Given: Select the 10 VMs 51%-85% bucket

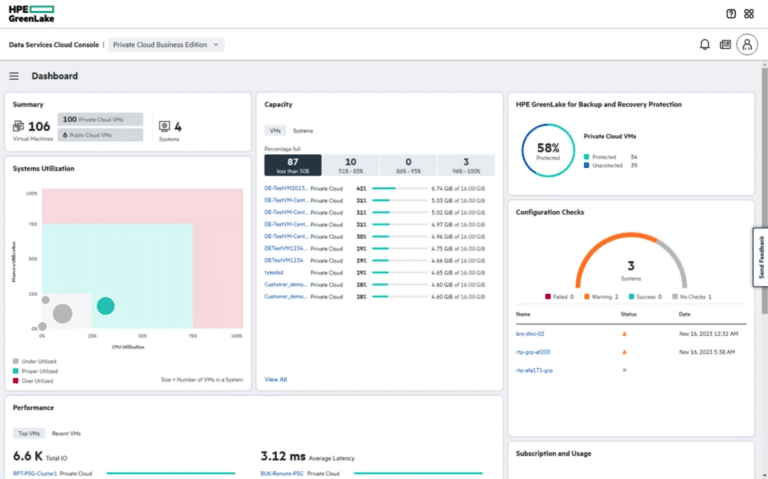Looking at the screenshot, I should (x=351, y=165).
